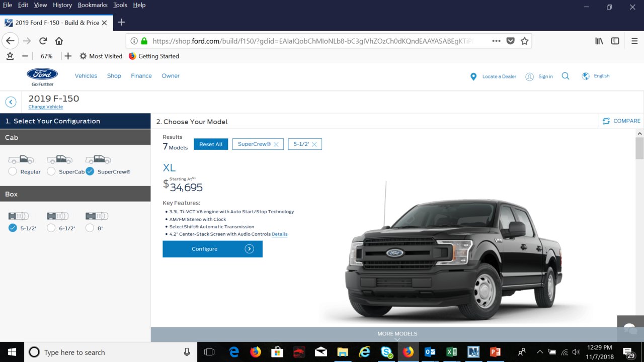Screen dimensions: 644x362
Task: Click the site security lock icon
Action: (144, 41)
